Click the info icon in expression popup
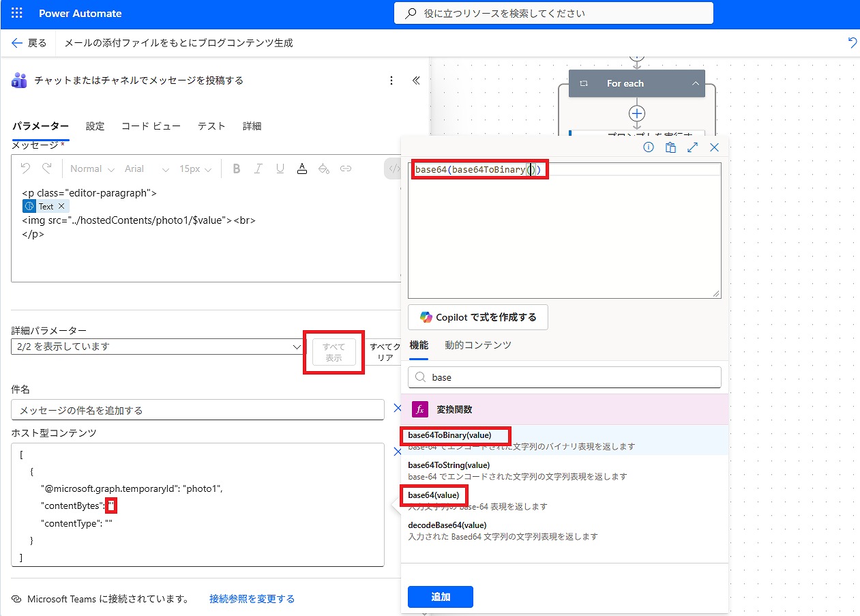 click(x=649, y=147)
